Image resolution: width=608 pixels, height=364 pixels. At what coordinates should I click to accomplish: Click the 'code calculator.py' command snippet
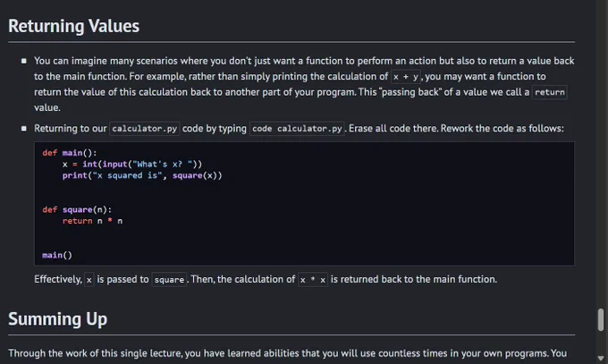point(297,129)
